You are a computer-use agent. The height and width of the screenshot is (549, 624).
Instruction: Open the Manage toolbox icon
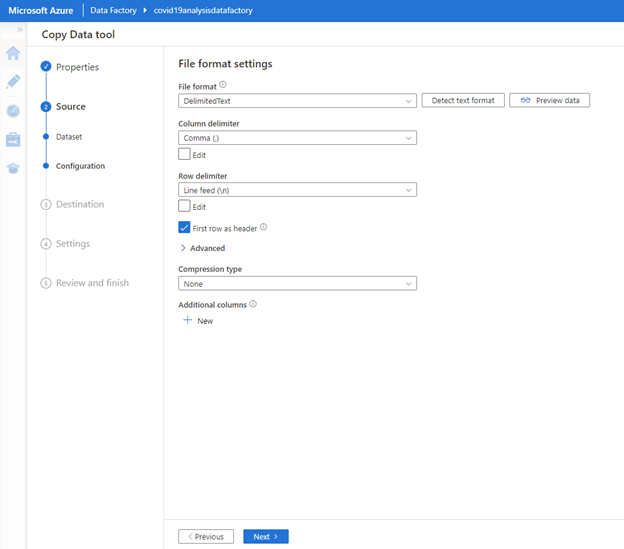13,140
